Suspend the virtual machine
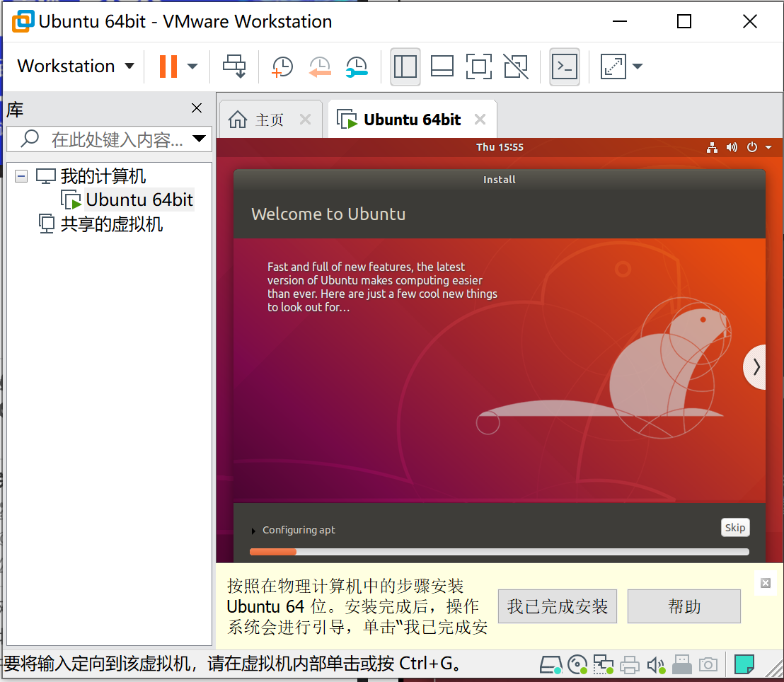784x682 pixels. point(168,66)
